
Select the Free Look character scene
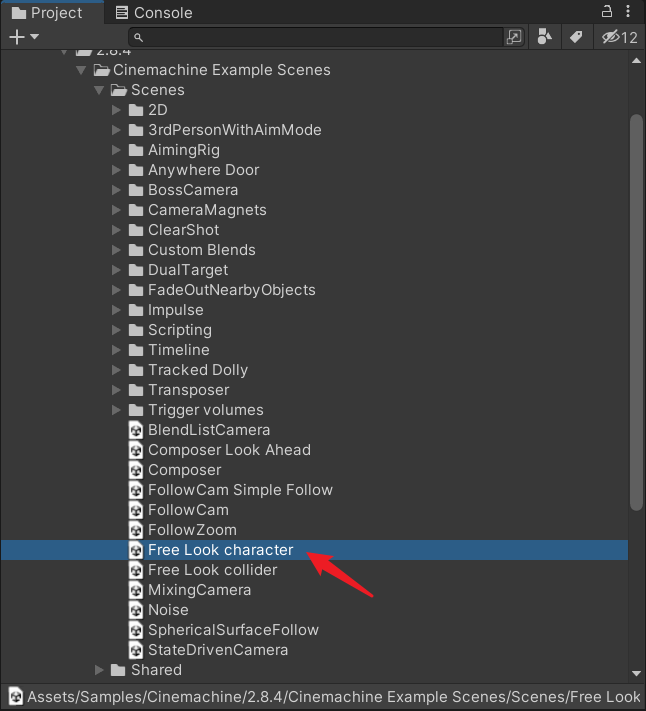pyautogui.click(x=314, y=550)
